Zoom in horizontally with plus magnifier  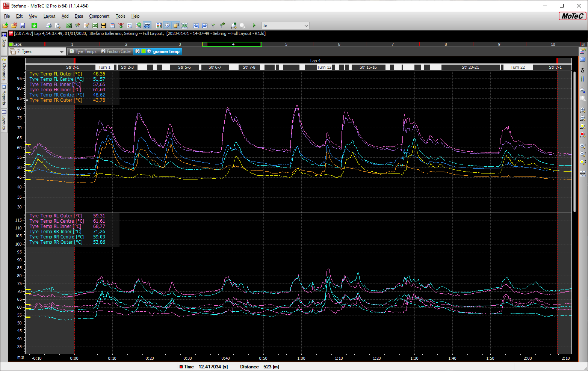coord(583,110)
